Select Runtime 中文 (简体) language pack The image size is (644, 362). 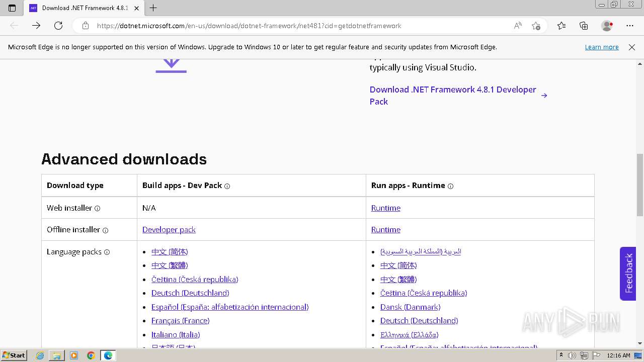coord(398,265)
